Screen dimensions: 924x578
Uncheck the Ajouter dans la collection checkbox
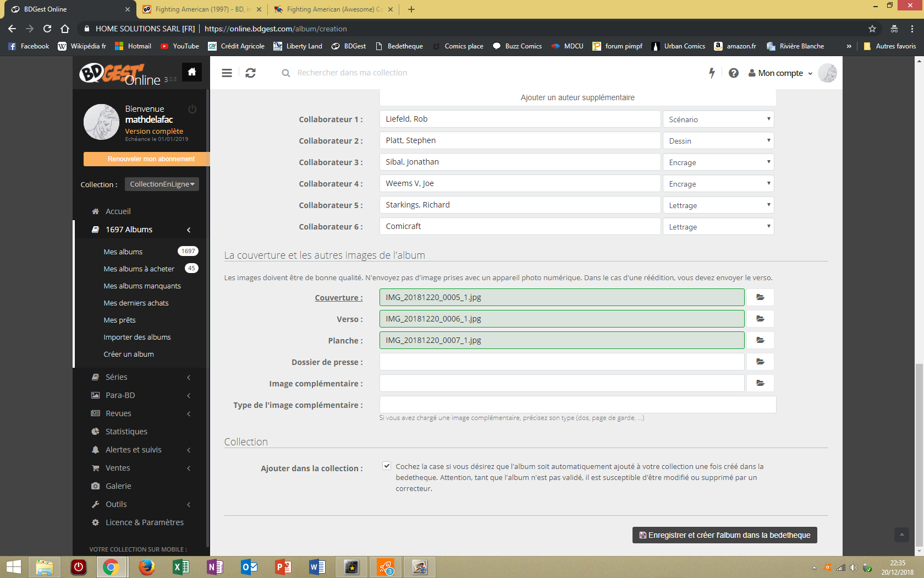click(387, 466)
